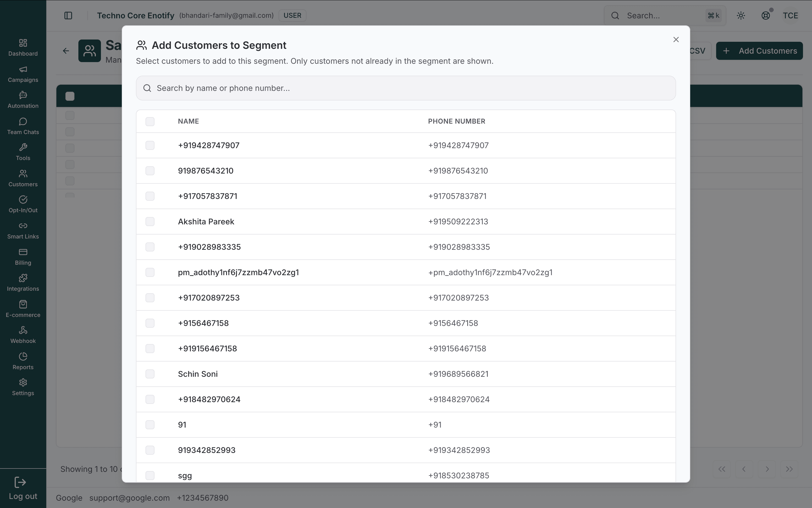This screenshot has height=508, width=812.
Task: Jump to the last page
Action: point(789,469)
